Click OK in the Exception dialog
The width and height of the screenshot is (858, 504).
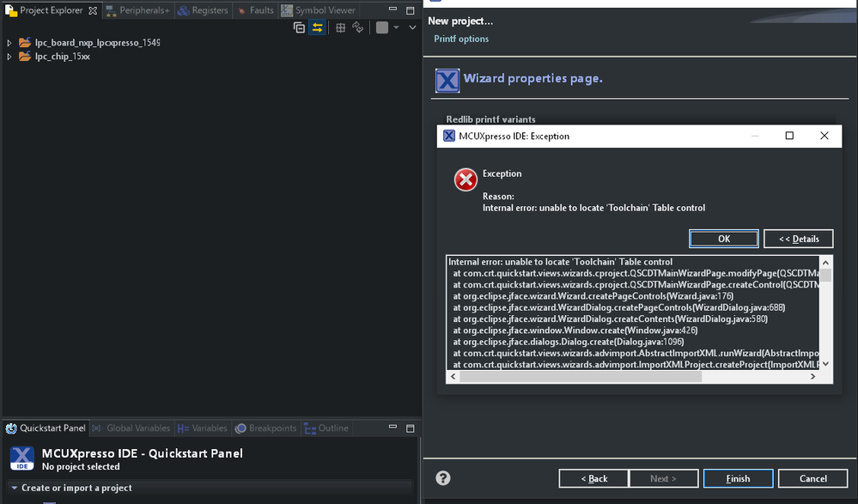[x=724, y=239]
